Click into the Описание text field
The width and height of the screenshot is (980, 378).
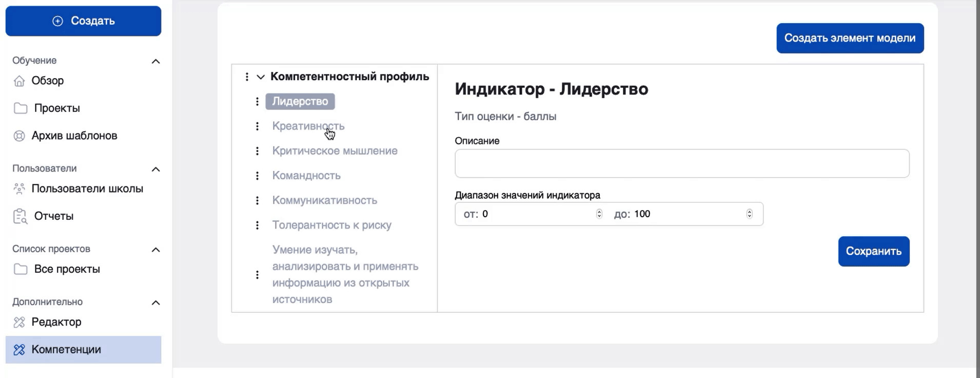(x=681, y=163)
